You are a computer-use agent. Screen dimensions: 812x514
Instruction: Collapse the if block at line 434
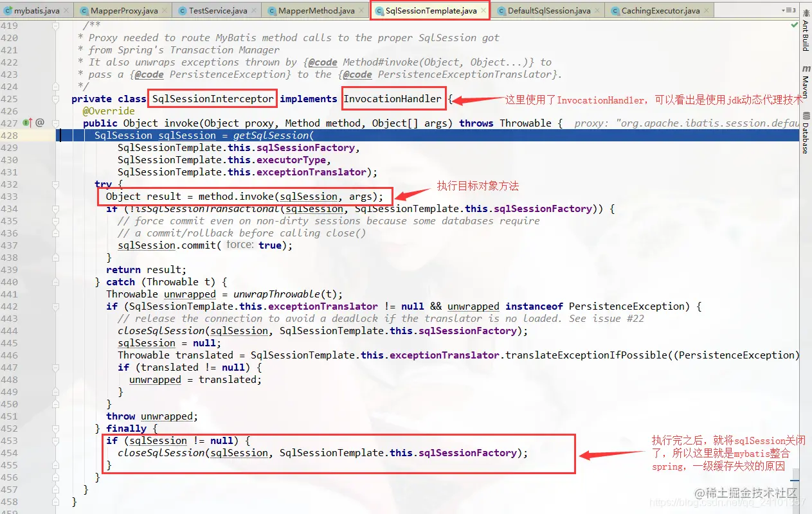[56, 209]
